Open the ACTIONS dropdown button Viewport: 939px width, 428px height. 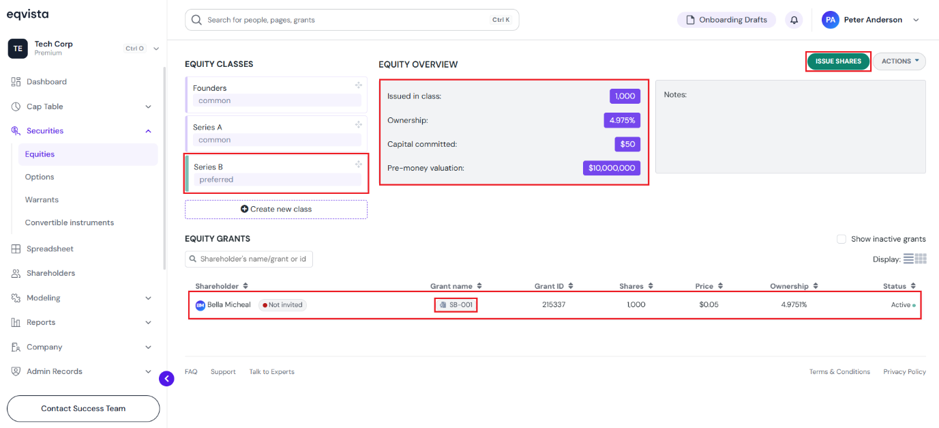(899, 61)
